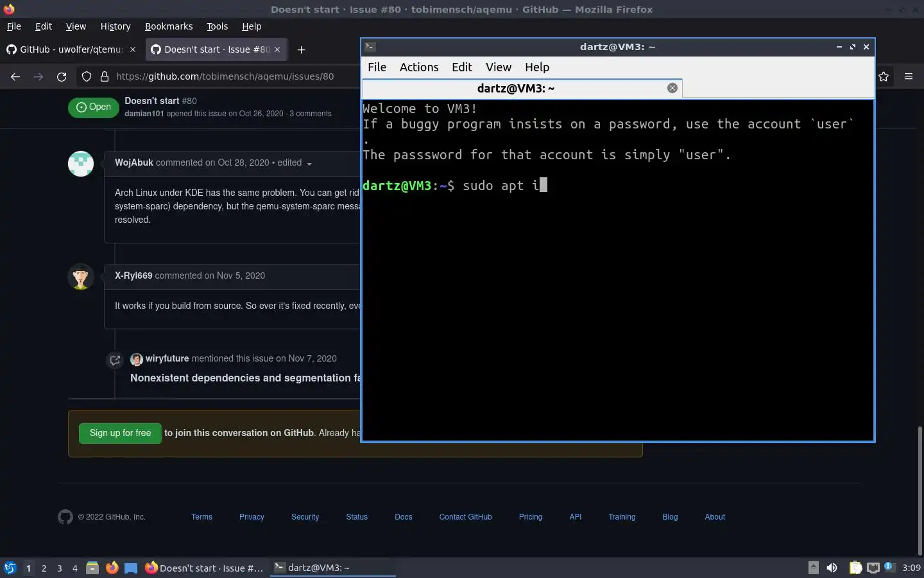Close the 'GitHub - uwolfer/qtemu' tab

tap(133, 49)
